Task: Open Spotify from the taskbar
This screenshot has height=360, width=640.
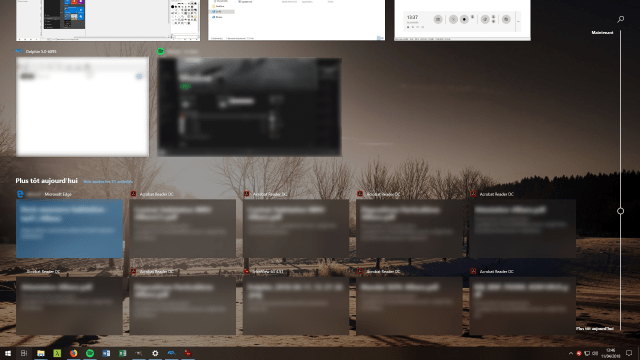Action: [90, 353]
